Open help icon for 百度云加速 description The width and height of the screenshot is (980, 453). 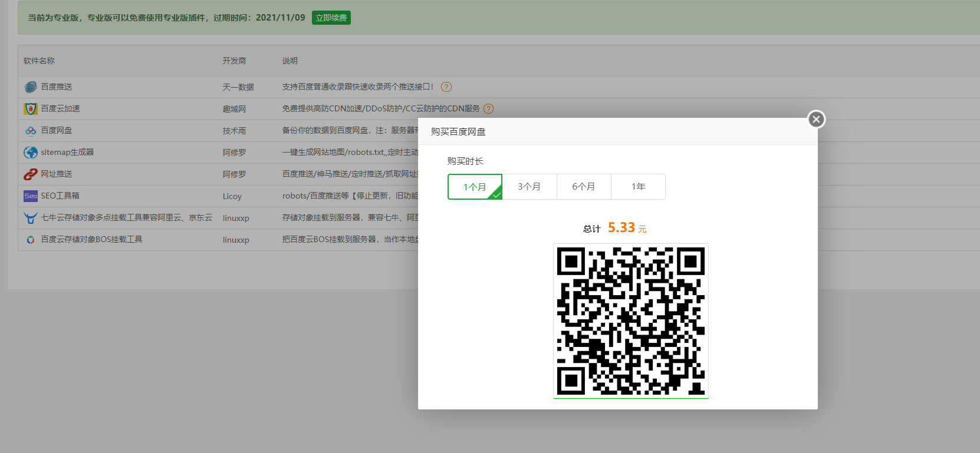coord(488,109)
